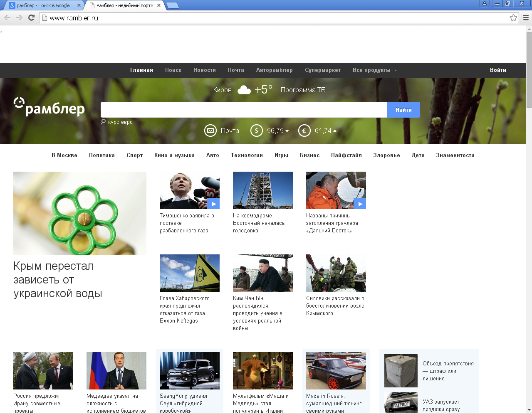
Task: Click the browser back arrow
Action: pyautogui.click(x=7, y=17)
